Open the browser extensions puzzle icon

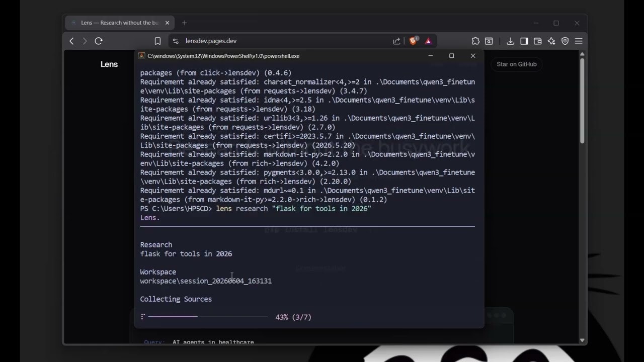coord(475,41)
